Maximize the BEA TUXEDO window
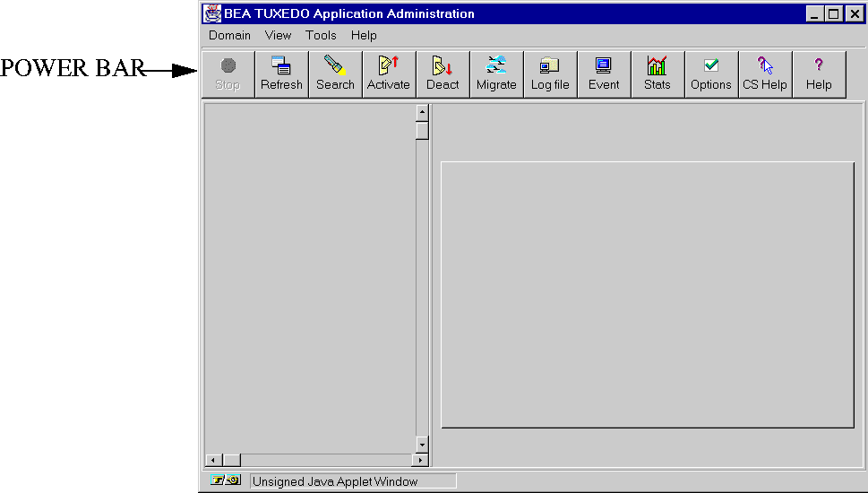Image resolution: width=868 pixels, height=493 pixels. pos(833,13)
